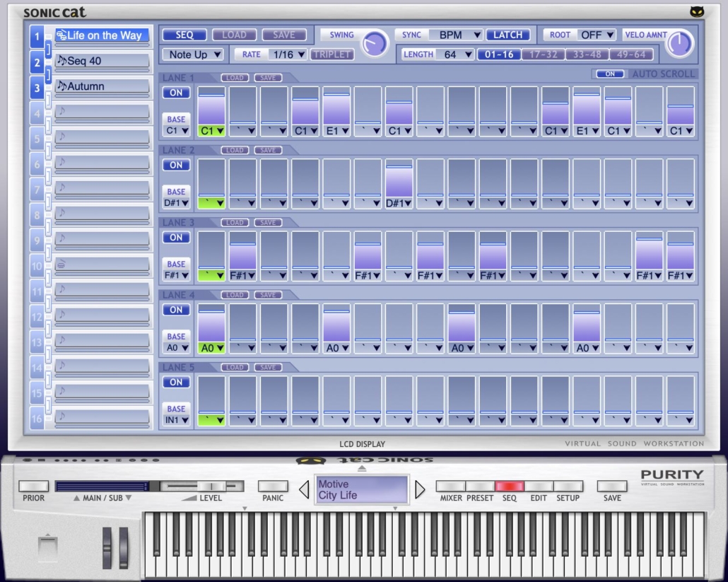Adjust the VELO AMNT knob
The height and width of the screenshot is (582, 728).
pos(679,43)
